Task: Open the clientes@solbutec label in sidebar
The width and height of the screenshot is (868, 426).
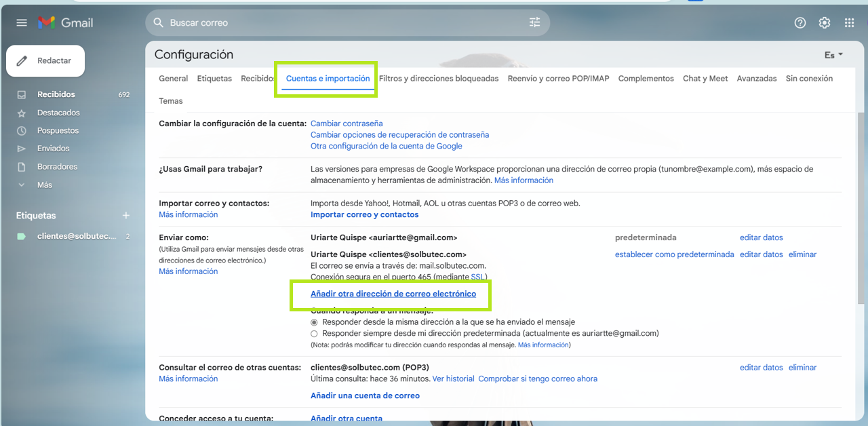Action: tap(76, 236)
